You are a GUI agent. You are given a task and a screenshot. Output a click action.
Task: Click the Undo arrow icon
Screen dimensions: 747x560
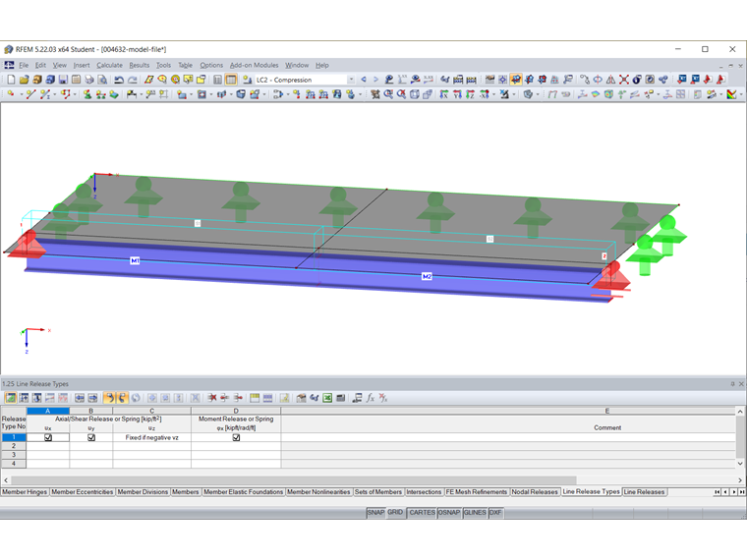point(119,80)
